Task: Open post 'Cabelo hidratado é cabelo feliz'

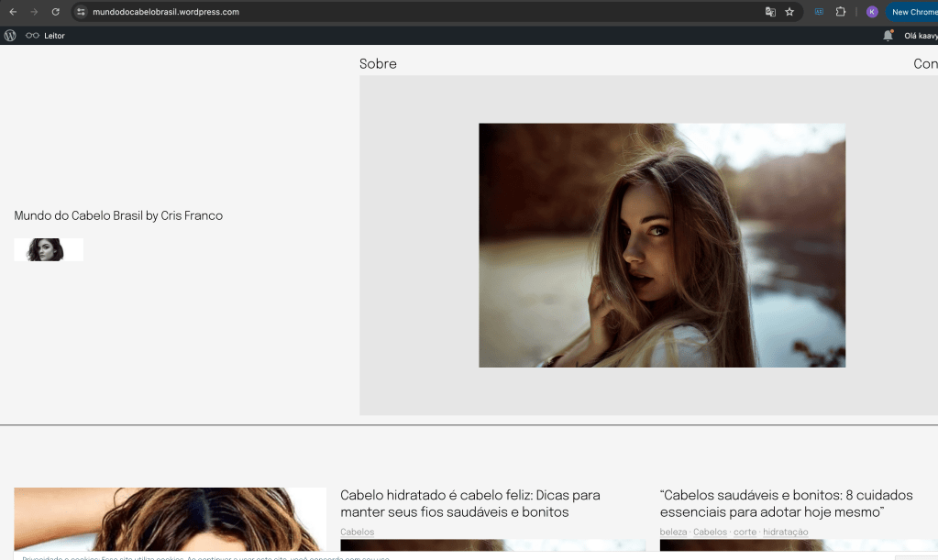Action: tap(469, 503)
